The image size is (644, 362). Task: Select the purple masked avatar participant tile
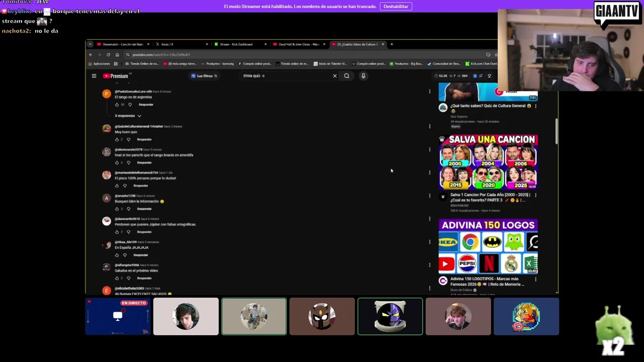point(390,316)
